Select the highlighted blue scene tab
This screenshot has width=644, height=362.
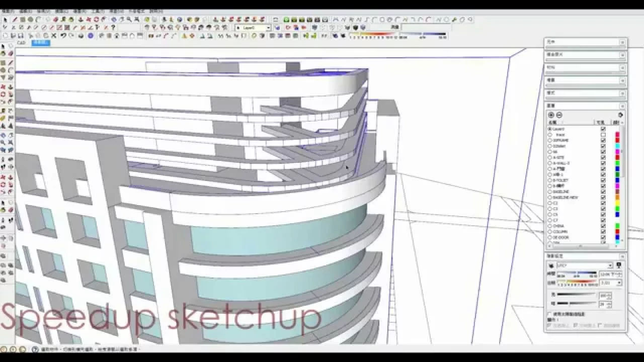[41, 43]
